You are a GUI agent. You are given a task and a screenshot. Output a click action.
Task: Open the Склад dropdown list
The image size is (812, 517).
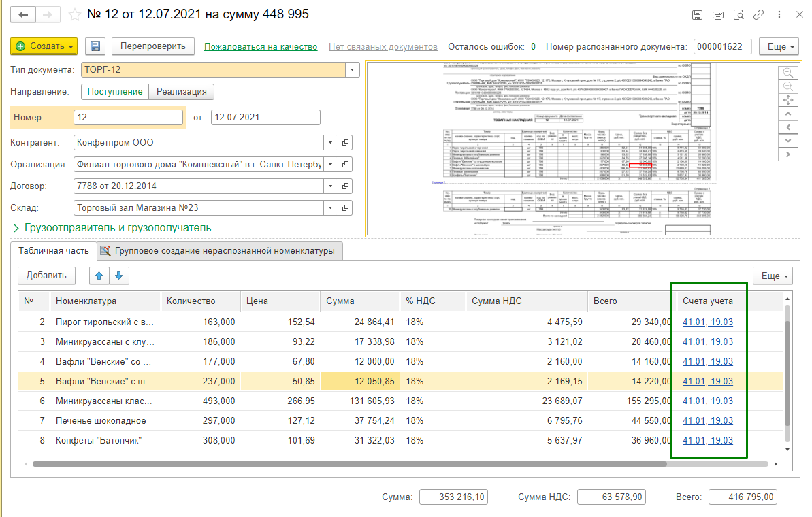(329, 207)
